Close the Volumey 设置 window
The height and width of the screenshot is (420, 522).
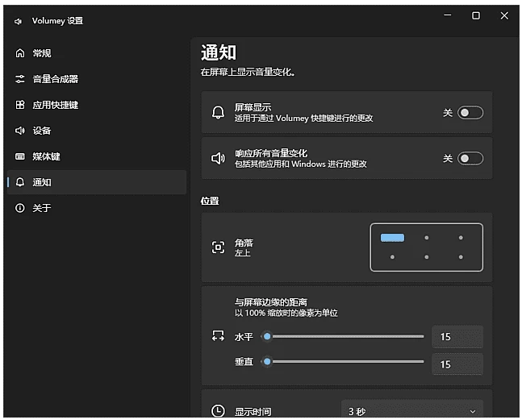click(x=504, y=15)
